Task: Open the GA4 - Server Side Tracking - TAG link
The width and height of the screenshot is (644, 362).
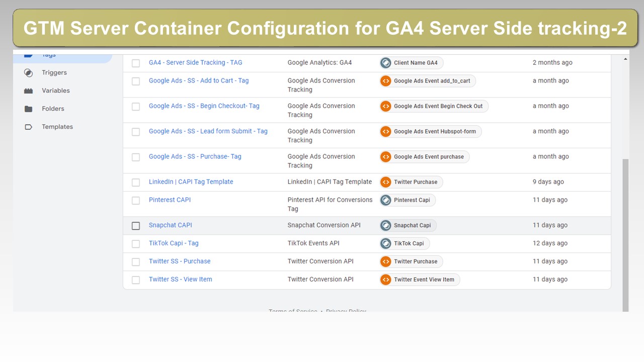Action: pyautogui.click(x=196, y=62)
